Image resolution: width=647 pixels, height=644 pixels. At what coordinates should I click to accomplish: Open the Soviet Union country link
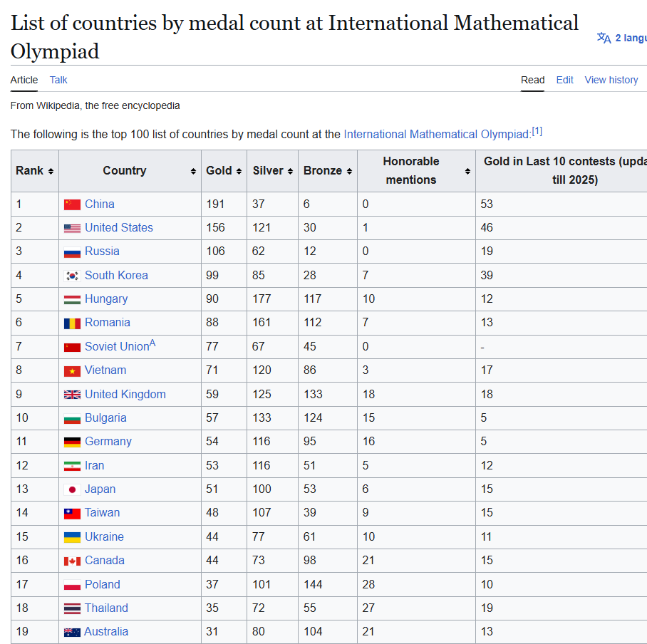point(116,347)
